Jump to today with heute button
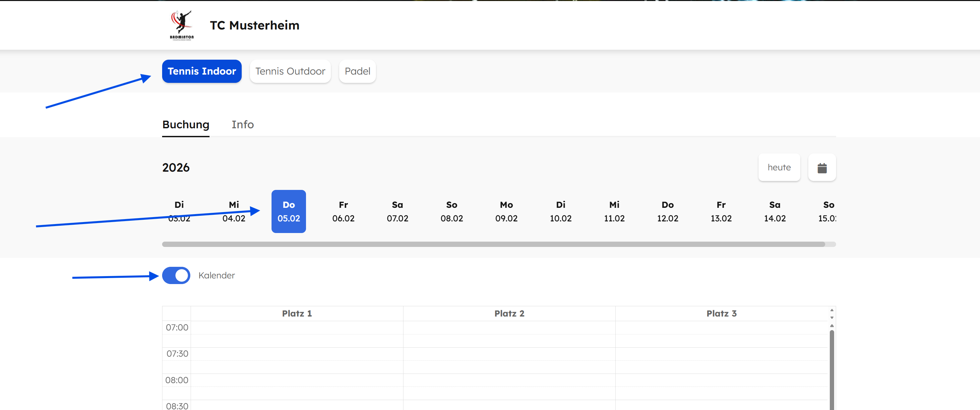980x410 pixels. [779, 168]
